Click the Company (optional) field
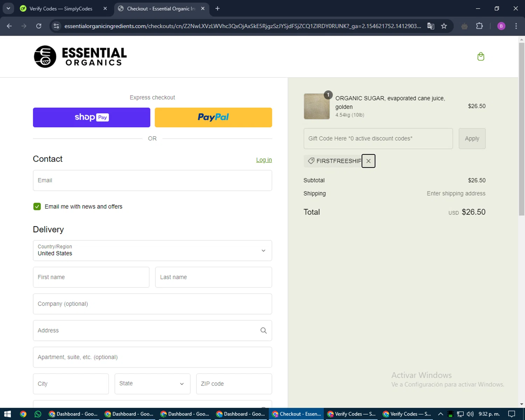This screenshot has height=420, width=525. (x=152, y=304)
